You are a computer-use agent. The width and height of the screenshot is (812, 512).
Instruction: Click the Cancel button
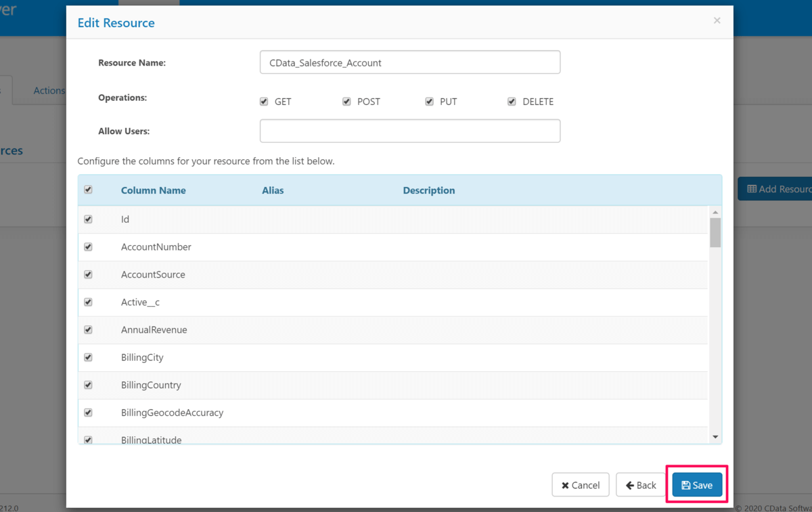581,485
